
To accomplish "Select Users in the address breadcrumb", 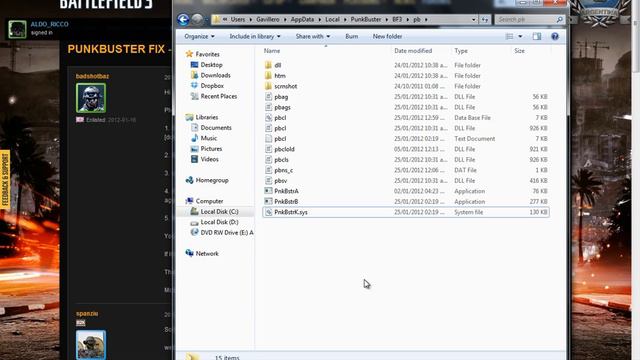I will click(238, 19).
